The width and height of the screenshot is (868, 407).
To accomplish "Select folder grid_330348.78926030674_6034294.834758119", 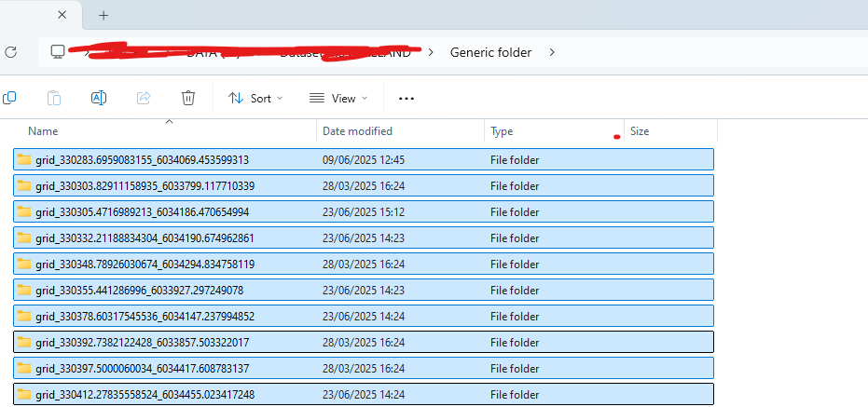I will (364, 264).
